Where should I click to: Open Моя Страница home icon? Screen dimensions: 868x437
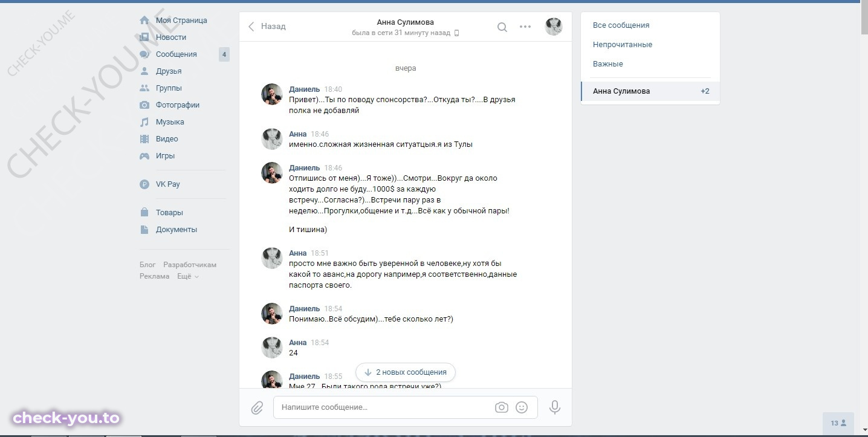[144, 21]
